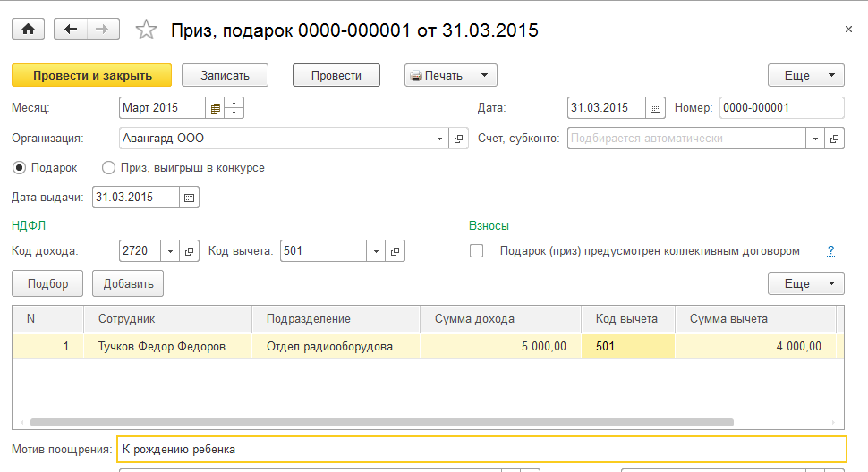Open calendar for the 'Дата' field
Image resolution: width=868 pixels, height=472 pixels.
click(x=655, y=108)
